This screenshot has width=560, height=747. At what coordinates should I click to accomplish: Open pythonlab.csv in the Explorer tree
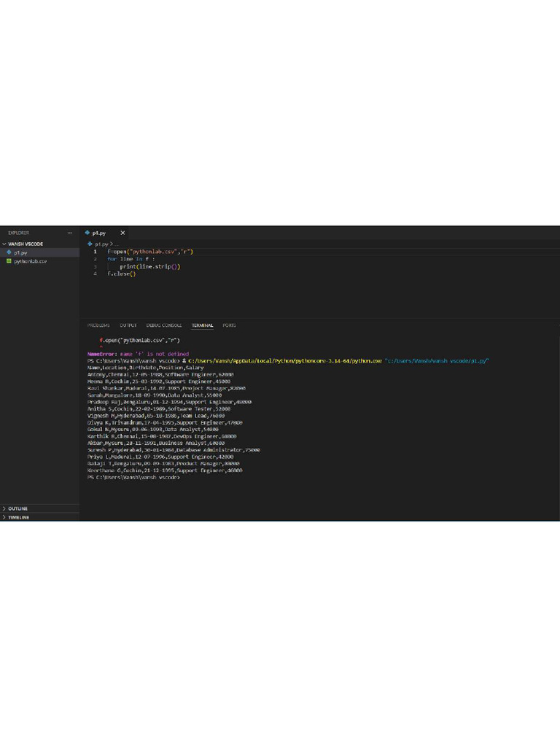[30, 262]
